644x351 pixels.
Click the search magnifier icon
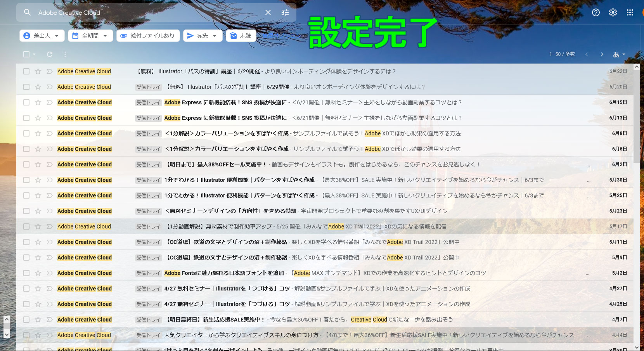[27, 12]
